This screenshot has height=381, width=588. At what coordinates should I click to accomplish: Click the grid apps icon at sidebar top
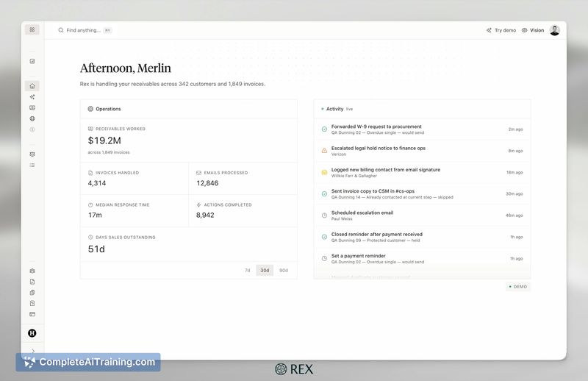click(x=32, y=29)
